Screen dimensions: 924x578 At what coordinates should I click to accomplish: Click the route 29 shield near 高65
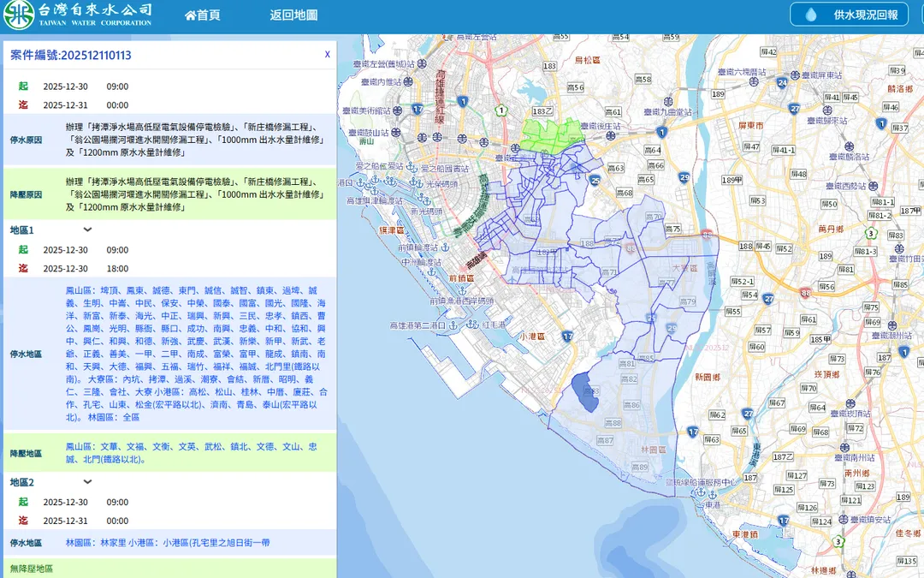coord(684,177)
